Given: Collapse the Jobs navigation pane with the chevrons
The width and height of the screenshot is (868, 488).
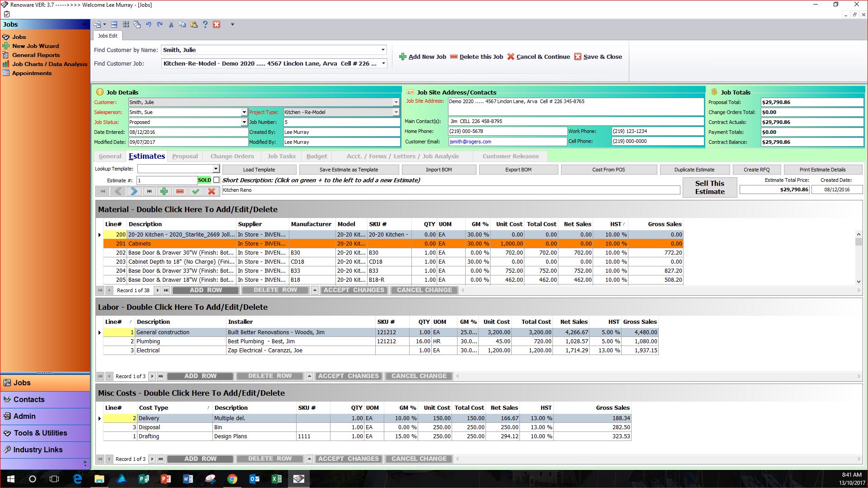Looking at the screenshot, I should pos(84,24).
